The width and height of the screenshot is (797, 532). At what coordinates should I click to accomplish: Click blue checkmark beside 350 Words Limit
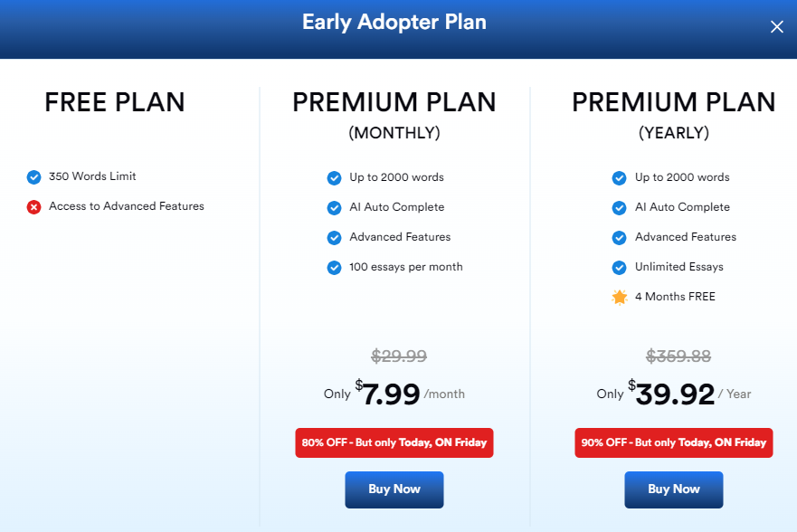[34, 176]
